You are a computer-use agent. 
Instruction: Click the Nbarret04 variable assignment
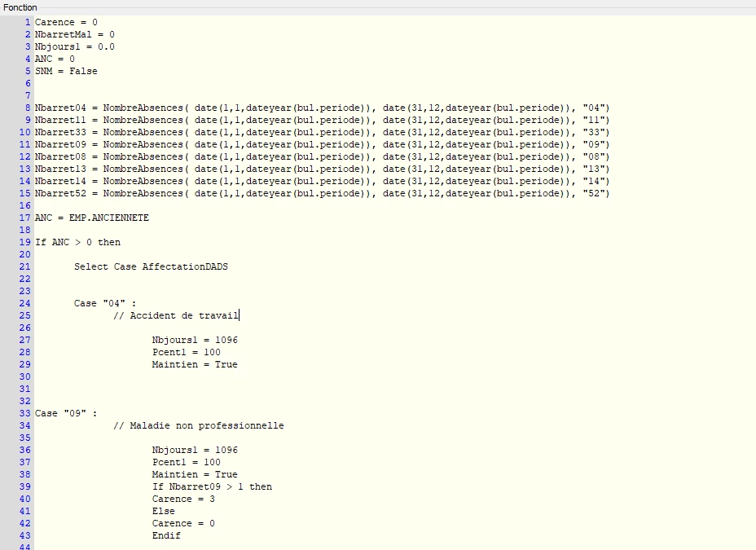322,108
